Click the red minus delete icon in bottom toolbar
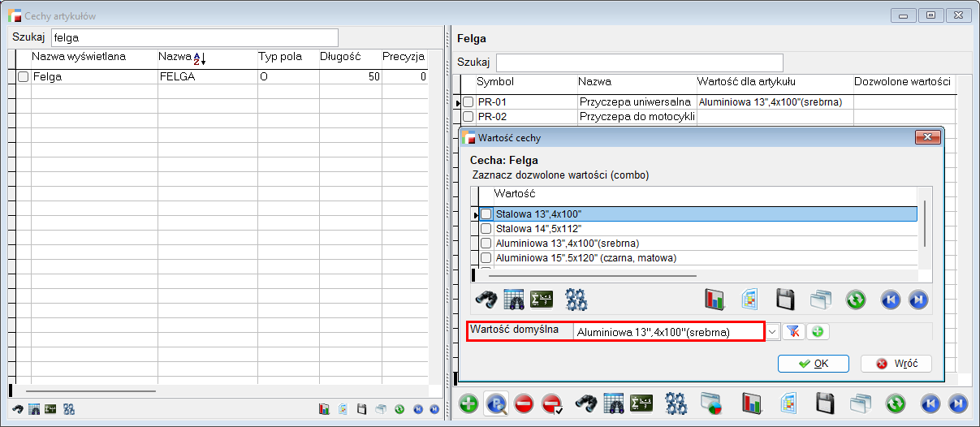980x427 pixels. (x=525, y=403)
